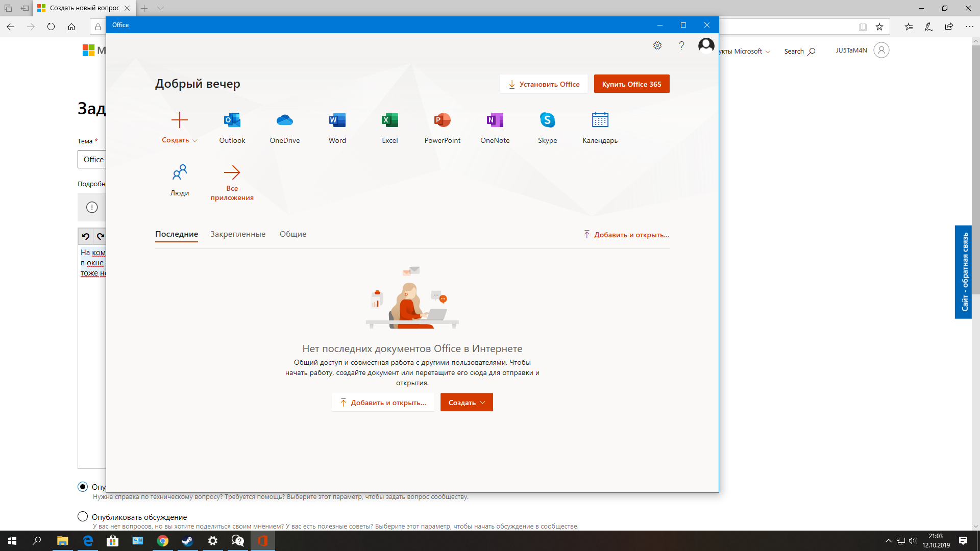Click the top-right Добавить и открыть link
The height and width of the screenshot is (551, 980).
[x=626, y=235]
